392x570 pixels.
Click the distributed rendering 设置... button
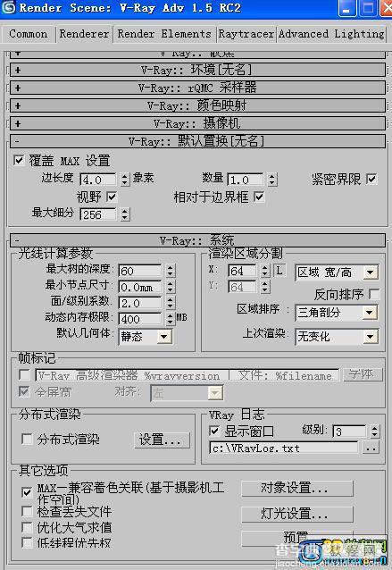point(162,440)
